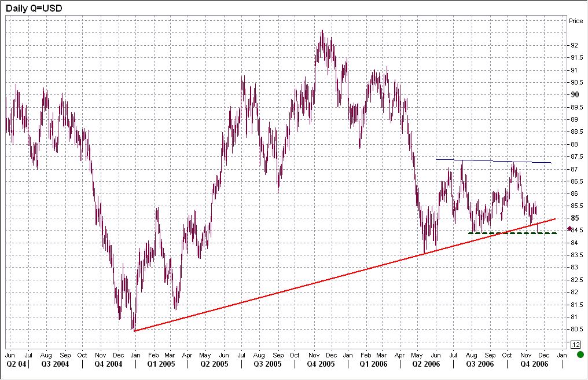Click the bold 90 price axis label
Viewport: 588px width, 380px height.
click(575, 94)
